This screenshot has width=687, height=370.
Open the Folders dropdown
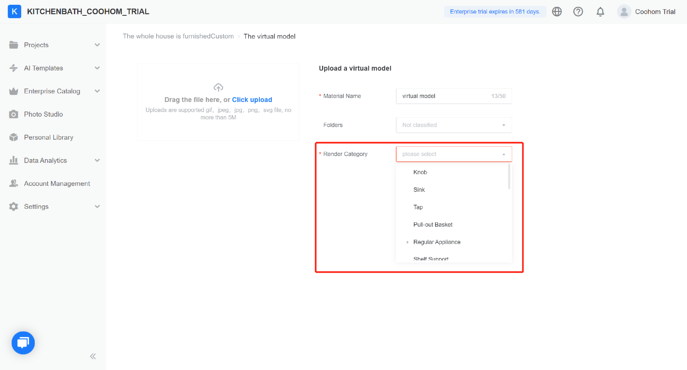[454, 125]
